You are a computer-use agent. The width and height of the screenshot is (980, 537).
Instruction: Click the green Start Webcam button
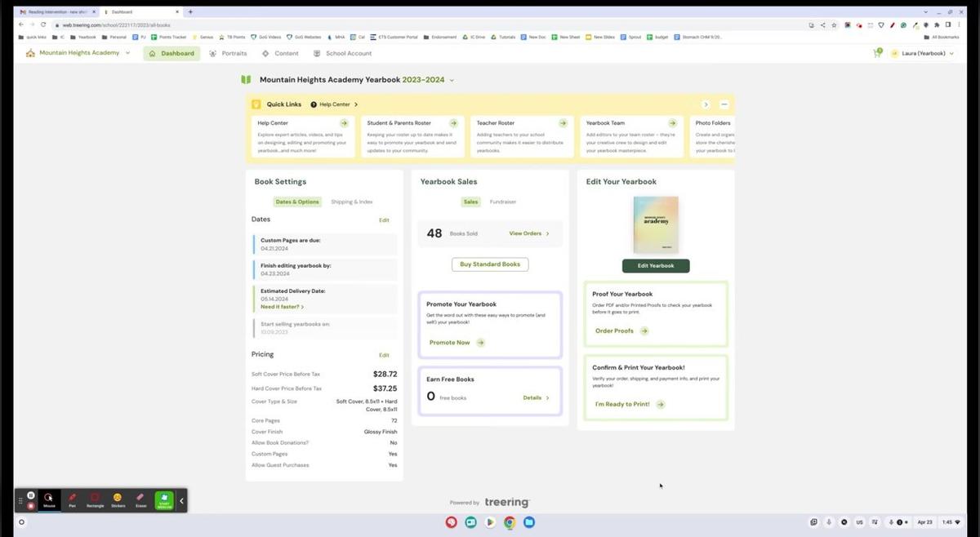click(x=164, y=499)
